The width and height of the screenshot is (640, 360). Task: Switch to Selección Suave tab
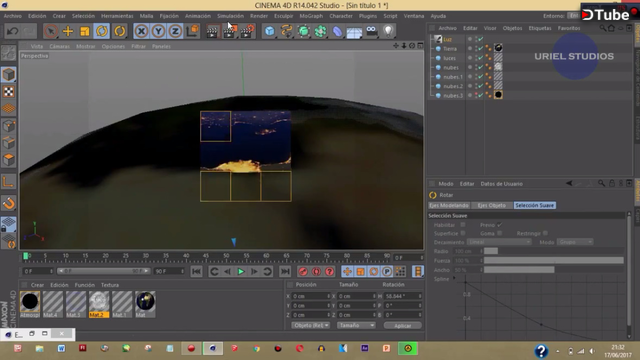[534, 205]
